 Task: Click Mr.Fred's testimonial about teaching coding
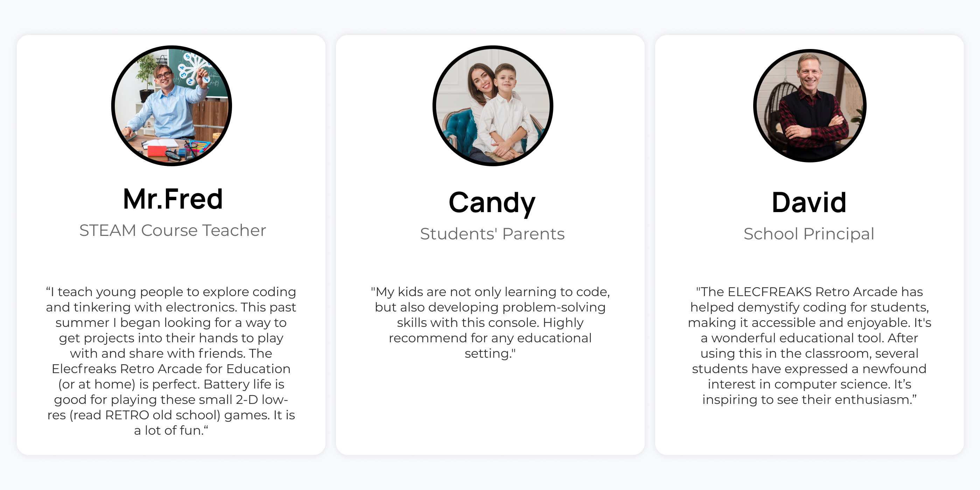171,360
